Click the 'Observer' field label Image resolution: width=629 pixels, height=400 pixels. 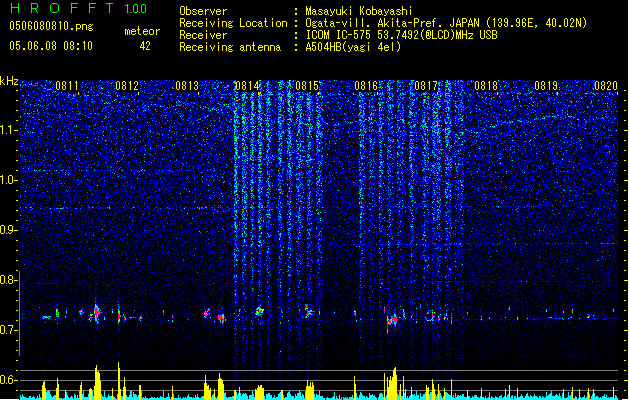point(203,11)
